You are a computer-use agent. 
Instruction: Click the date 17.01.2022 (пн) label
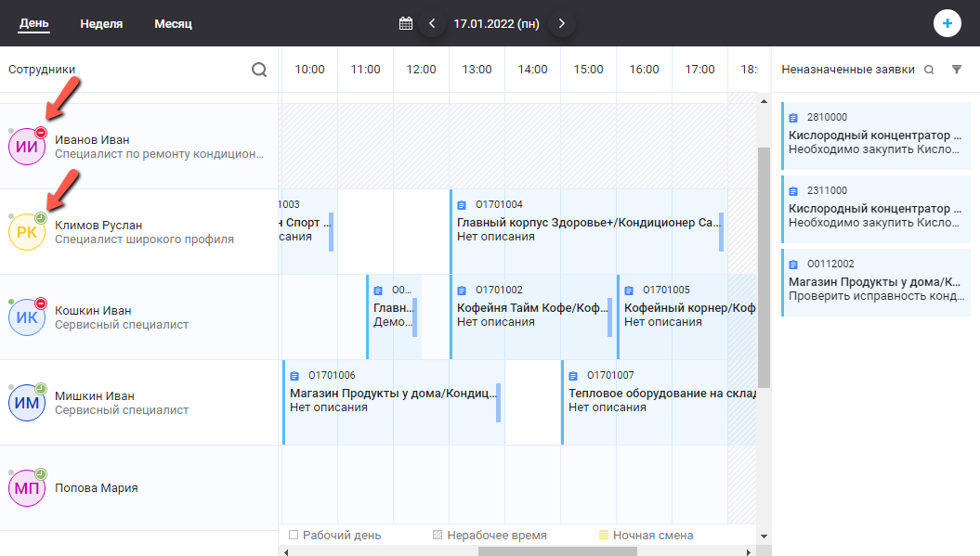[x=496, y=24]
